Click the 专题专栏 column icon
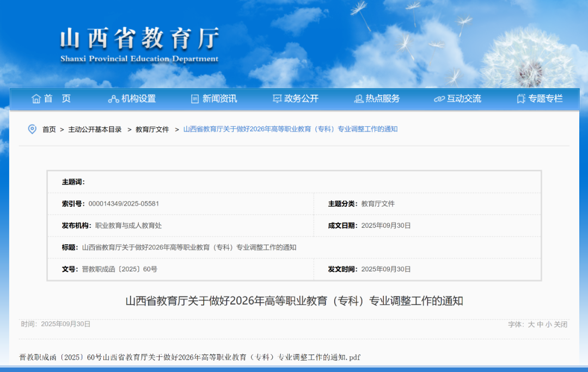588x372 pixels. [x=521, y=98]
